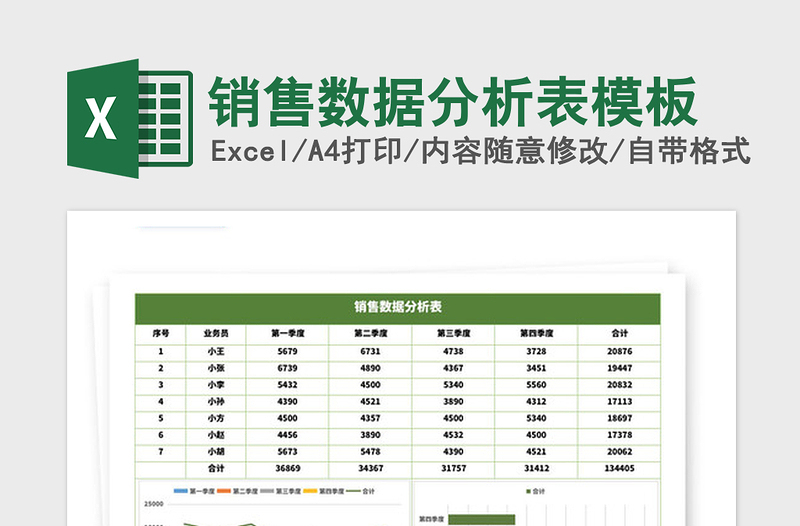
Task: Select cell with value 4532
Action: pyautogui.click(x=454, y=435)
